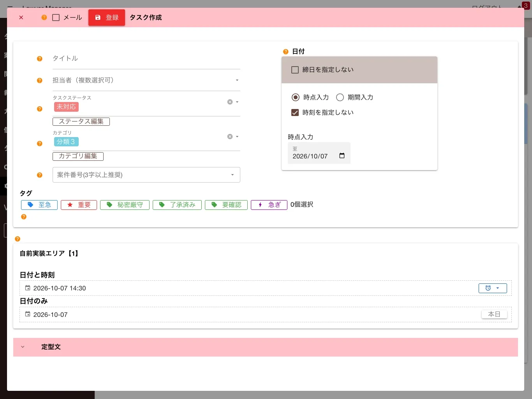Toggle the 重要 star tag
Viewport: 532px width, 399px height.
(79, 205)
